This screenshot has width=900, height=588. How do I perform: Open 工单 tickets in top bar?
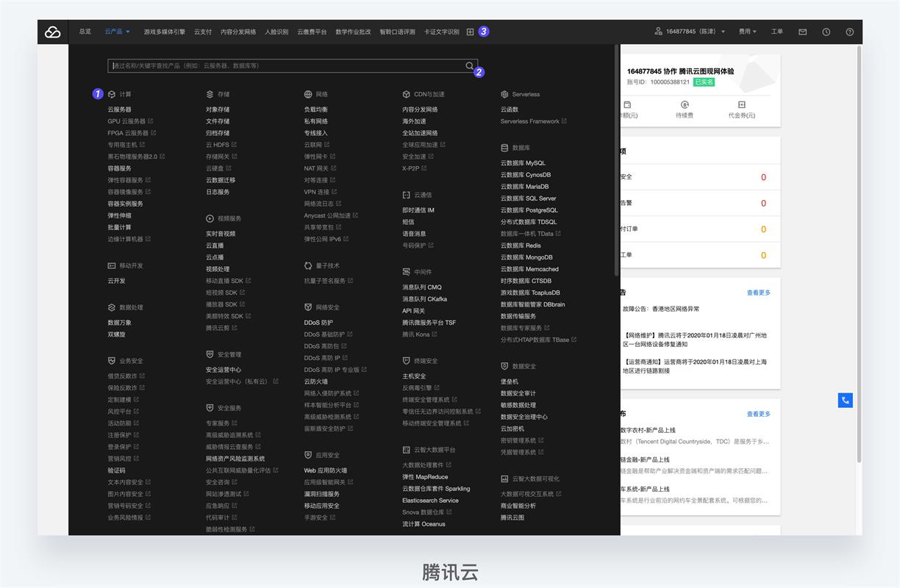click(777, 32)
